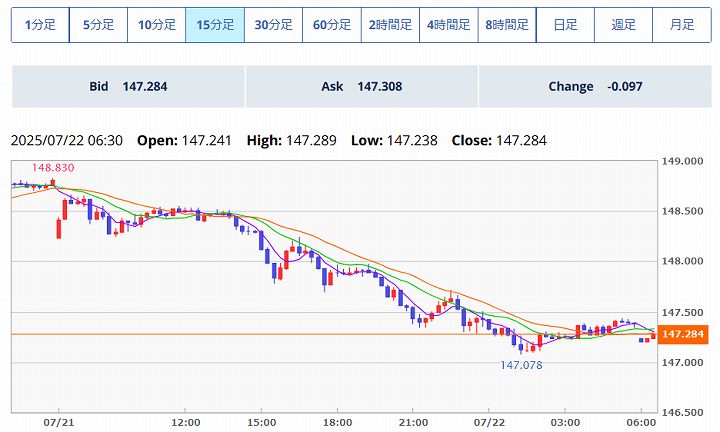The height and width of the screenshot is (432, 720).
Task: Switch to the 1分足 timeframe tab
Action: tap(40, 25)
